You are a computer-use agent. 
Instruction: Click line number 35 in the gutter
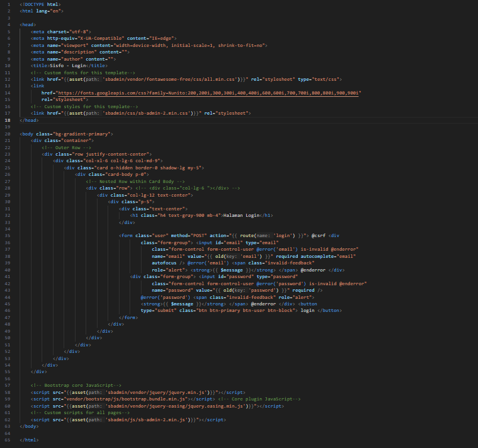7,235
